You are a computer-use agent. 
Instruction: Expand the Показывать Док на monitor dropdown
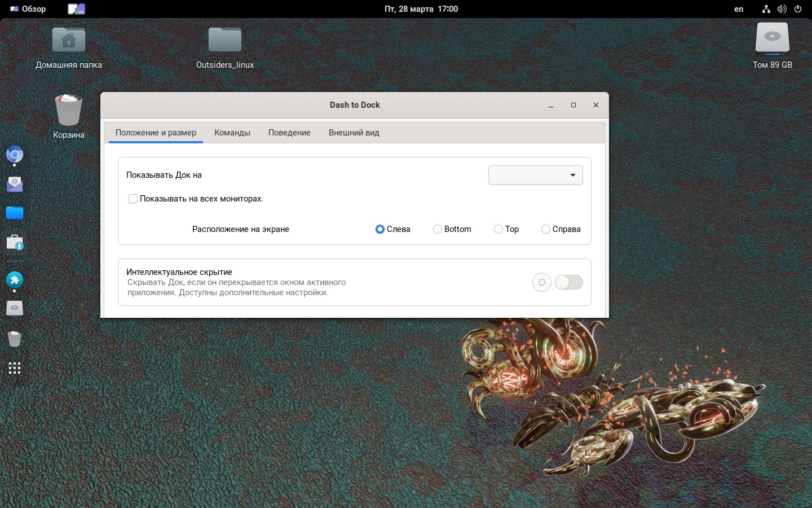pyautogui.click(x=536, y=175)
